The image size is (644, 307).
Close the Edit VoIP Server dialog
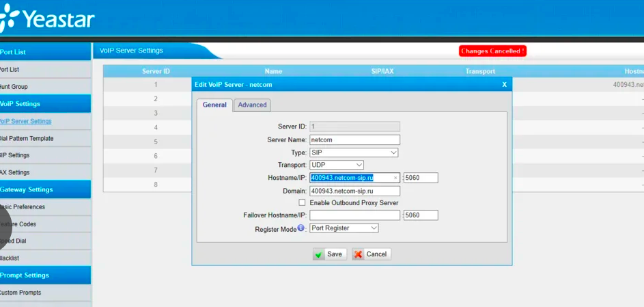click(504, 84)
